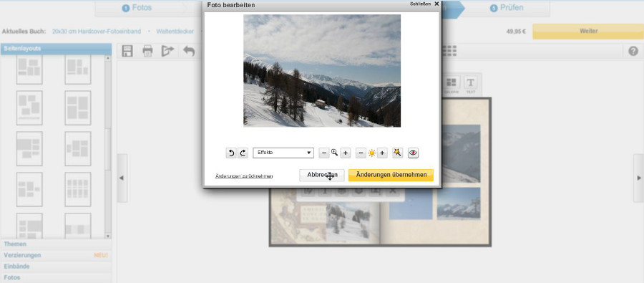Image resolution: width=644 pixels, height=283 pixels.
Task: Expand the Fotos panel
Action: point(56,278)
